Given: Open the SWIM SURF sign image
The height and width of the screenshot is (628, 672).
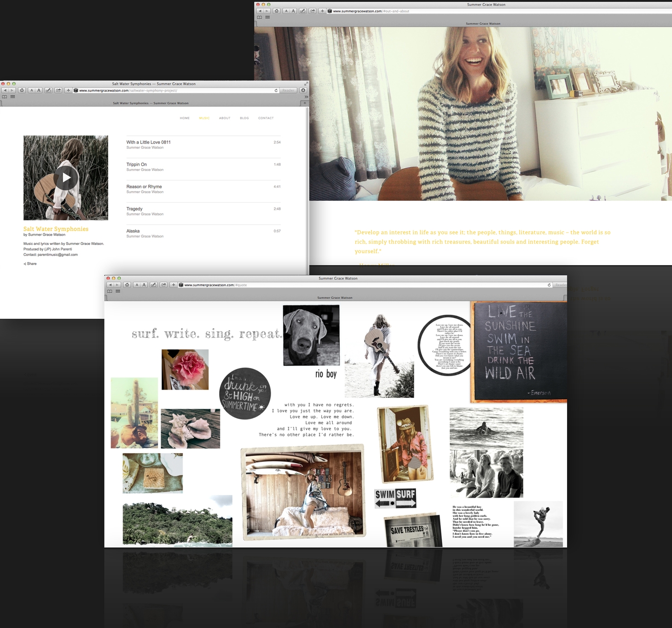Looking at the screenshot, I should click(x=395, y=498).
